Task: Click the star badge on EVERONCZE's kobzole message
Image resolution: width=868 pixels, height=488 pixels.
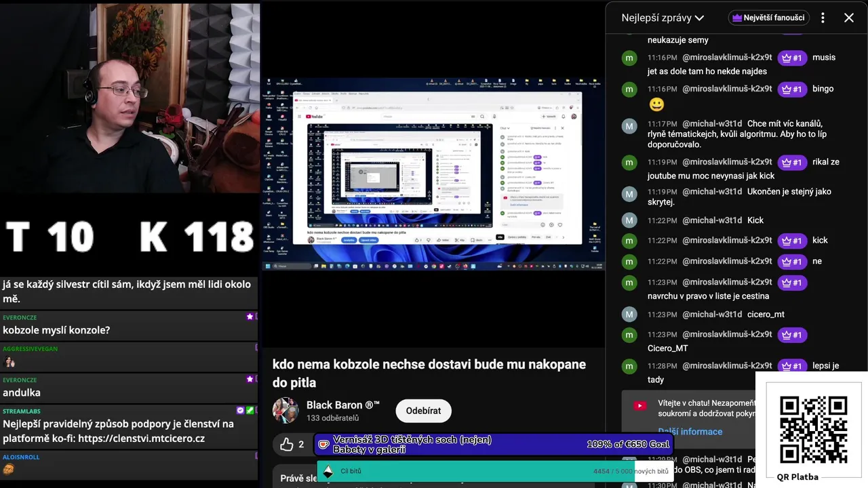Action: (250, 317)
